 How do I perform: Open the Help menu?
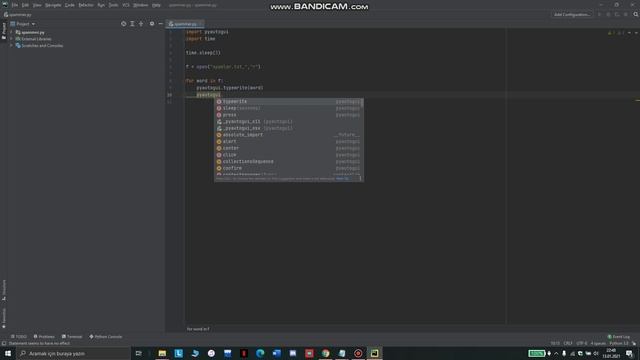point(156,5)
